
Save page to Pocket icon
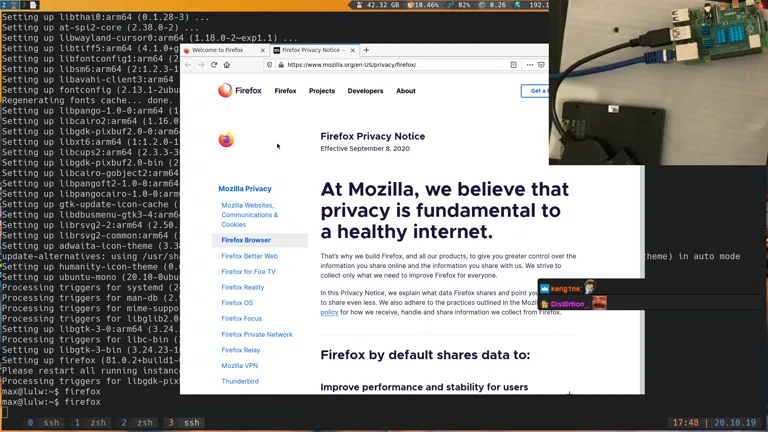541,65
